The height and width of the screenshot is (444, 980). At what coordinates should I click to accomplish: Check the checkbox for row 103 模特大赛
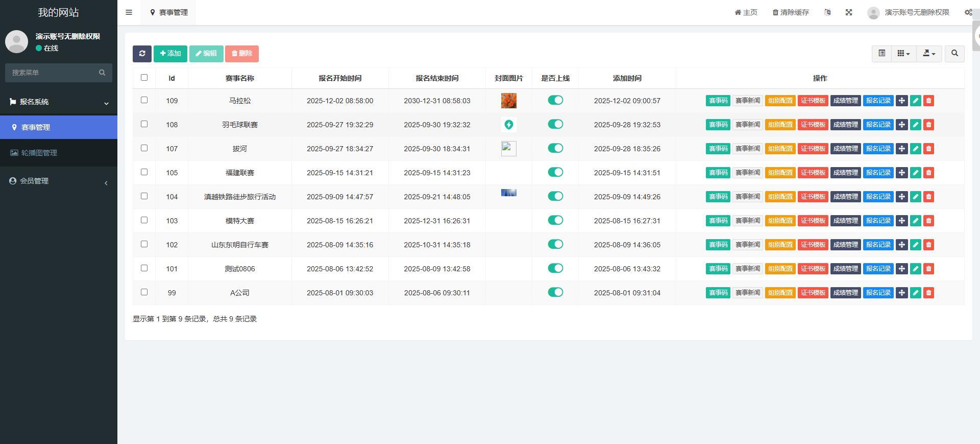(x=144, y=220)
